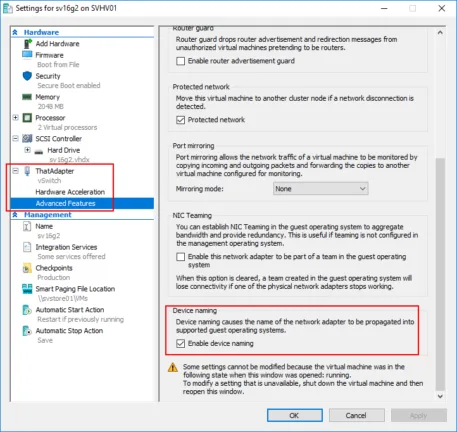457x432 pixels.
Task: Collapse the Management section chevron
Action: coord(15,215)
